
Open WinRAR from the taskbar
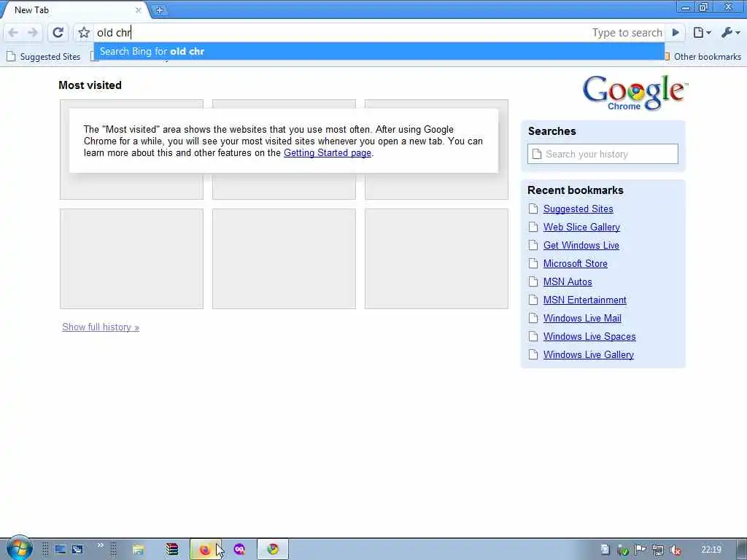click(172, 550)
